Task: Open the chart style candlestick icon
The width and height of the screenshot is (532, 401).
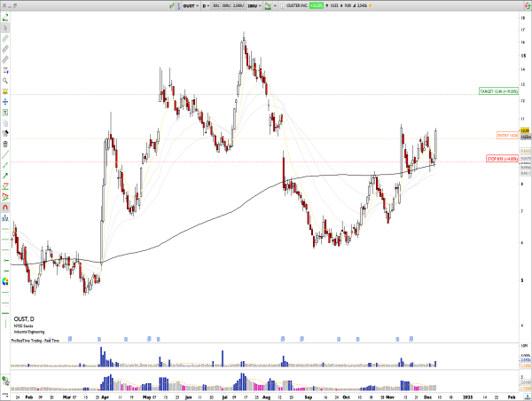Action: coord(268,6)
